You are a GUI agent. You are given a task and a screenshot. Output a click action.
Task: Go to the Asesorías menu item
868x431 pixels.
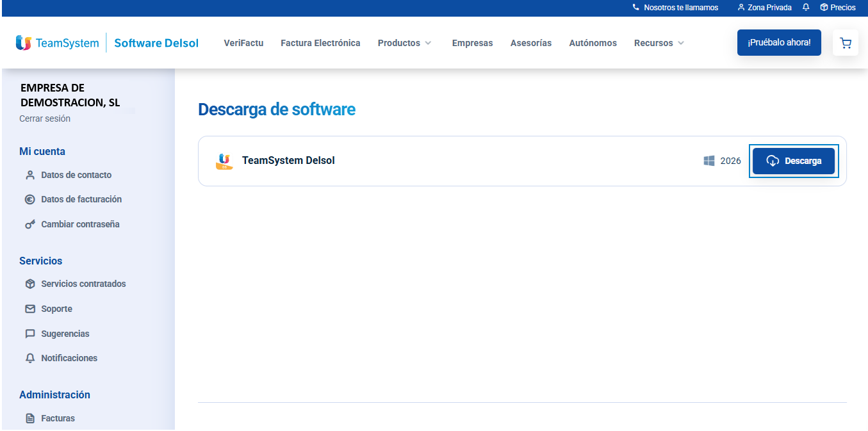pyautogui.click(x=531, y=43)
